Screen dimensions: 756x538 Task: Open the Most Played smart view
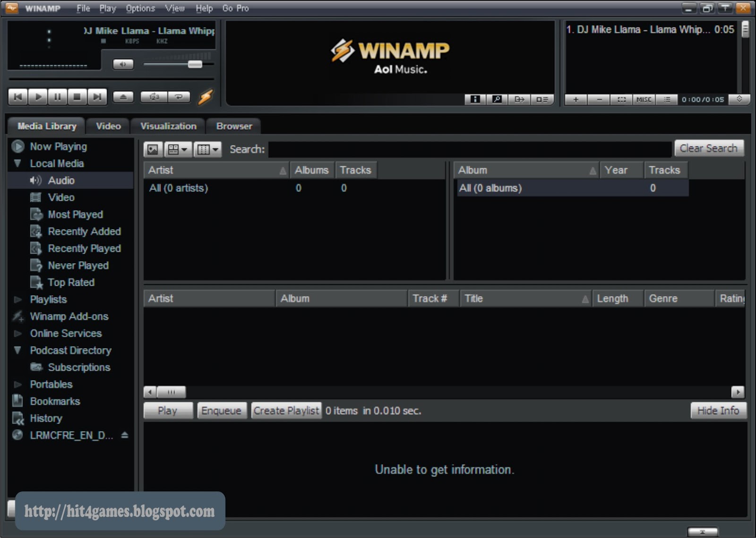[75, 214]
